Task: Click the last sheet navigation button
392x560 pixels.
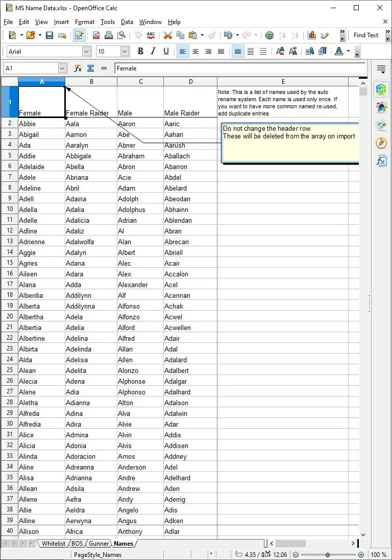Action: (32, 543)
